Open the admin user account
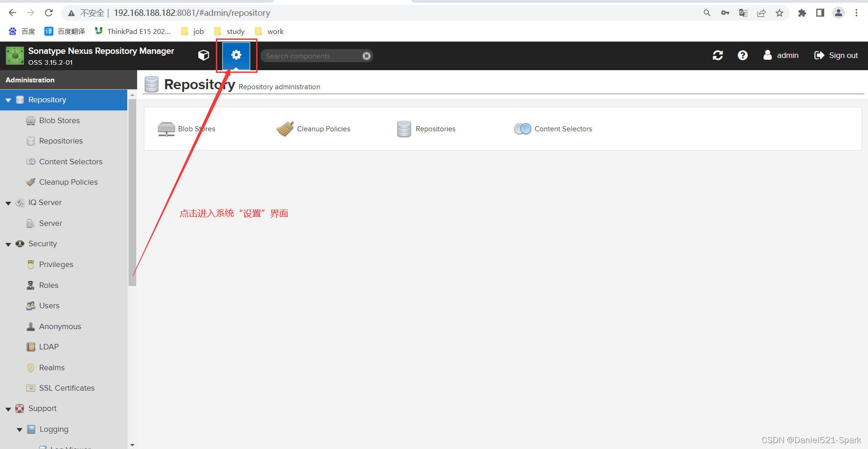Image resolution: width=868 pixels, height=449 pixels. pos(781,55)
